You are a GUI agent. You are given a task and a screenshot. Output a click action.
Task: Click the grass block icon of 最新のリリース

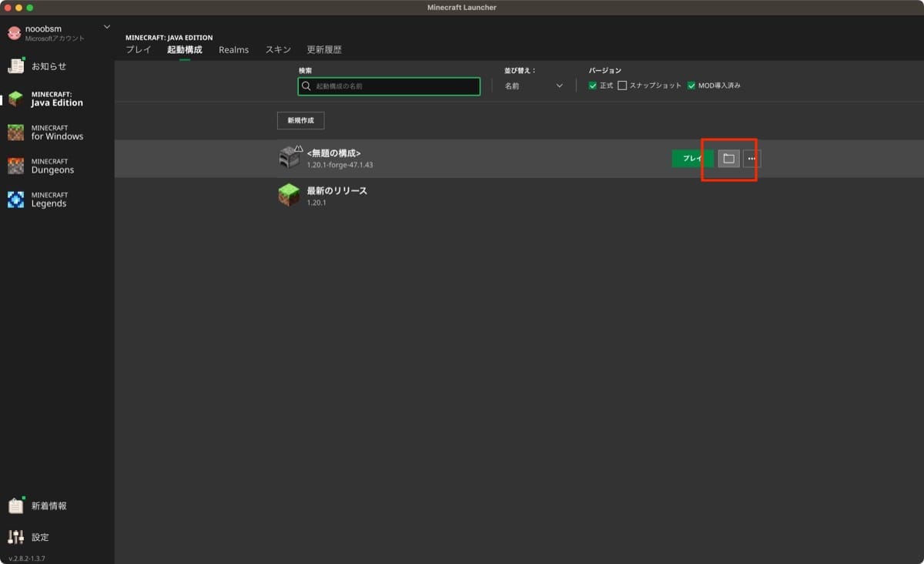[x=289, y=194]
